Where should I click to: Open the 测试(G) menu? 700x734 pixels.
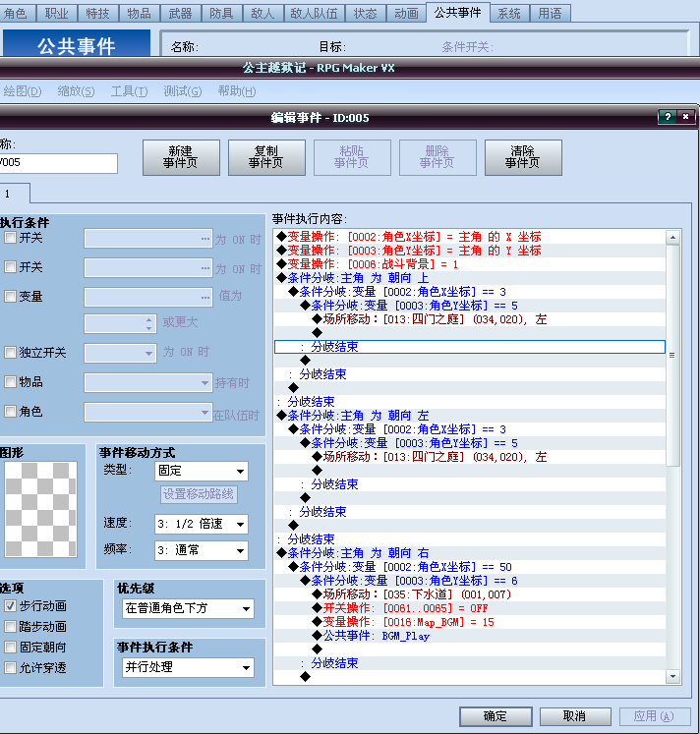click(183, 90)
